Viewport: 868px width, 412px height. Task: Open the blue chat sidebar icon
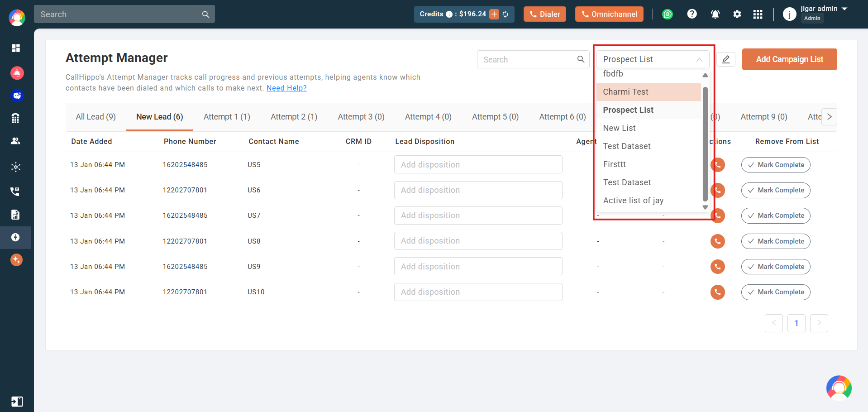tap(17, 96)
